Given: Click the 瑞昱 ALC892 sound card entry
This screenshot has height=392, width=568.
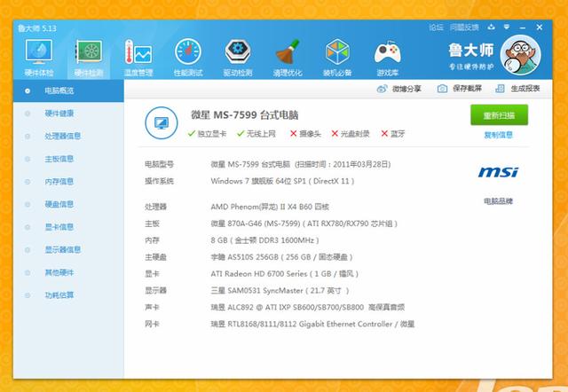Looking at the screenshot, I should coord(308,307).
